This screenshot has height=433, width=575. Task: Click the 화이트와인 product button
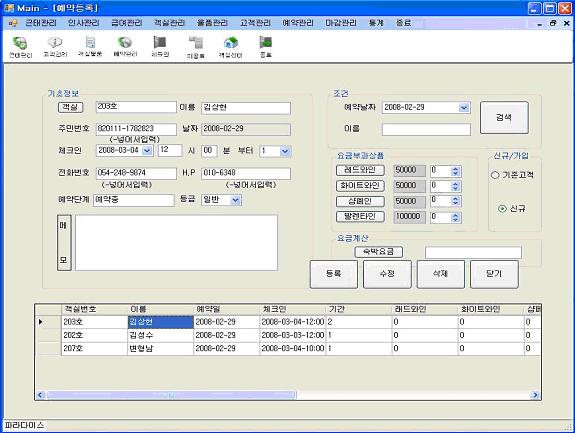pyautogui.click(x=360, y=186)
